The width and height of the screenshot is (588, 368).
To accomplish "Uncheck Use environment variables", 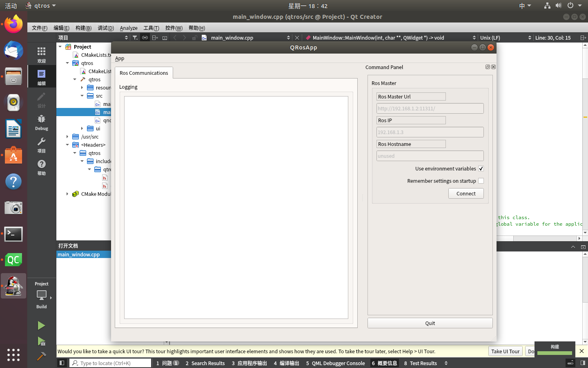I will point(481,168).
